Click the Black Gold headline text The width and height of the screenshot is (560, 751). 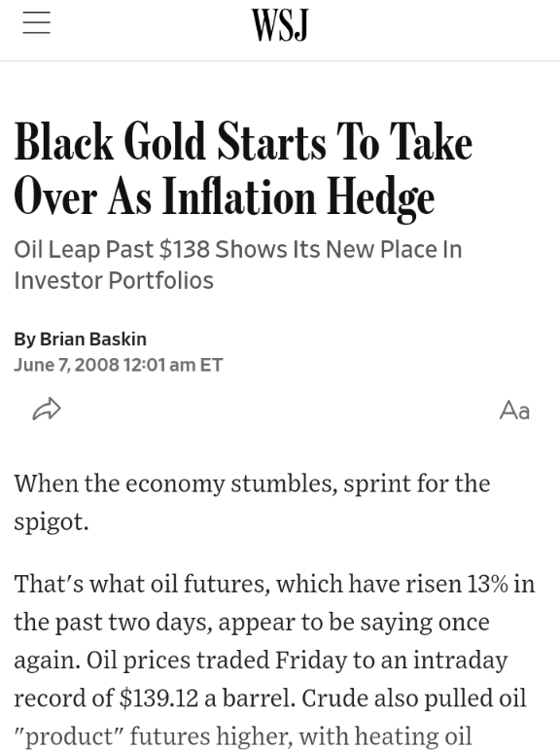244,168
